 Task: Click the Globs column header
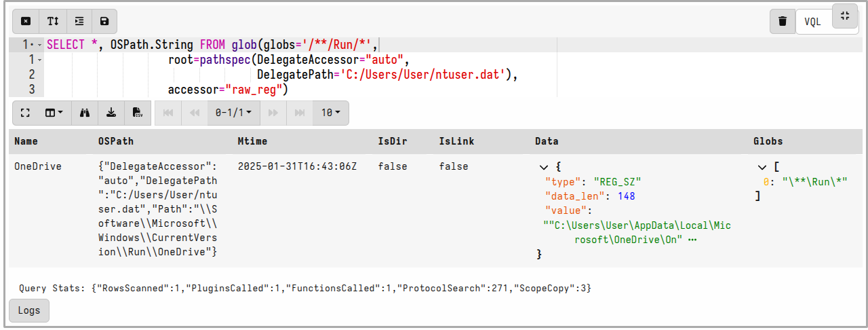coord(768,141)
